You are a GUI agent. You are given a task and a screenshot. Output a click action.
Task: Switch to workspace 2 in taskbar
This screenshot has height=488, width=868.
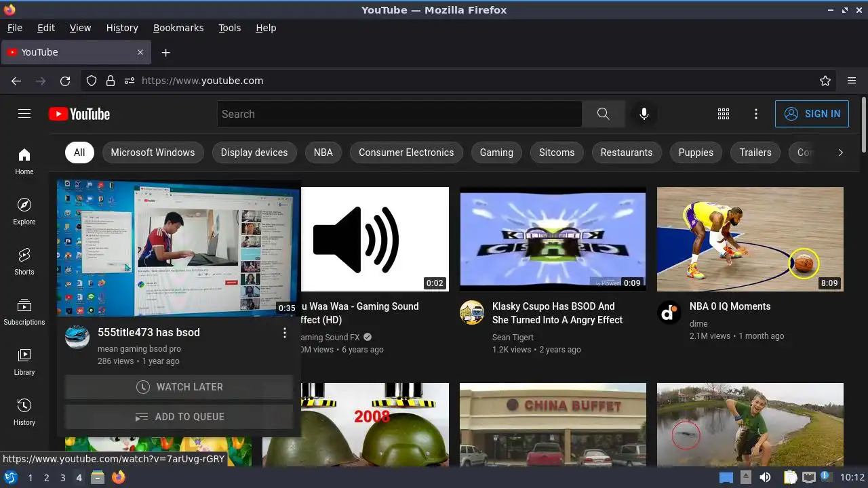point(46,478)
